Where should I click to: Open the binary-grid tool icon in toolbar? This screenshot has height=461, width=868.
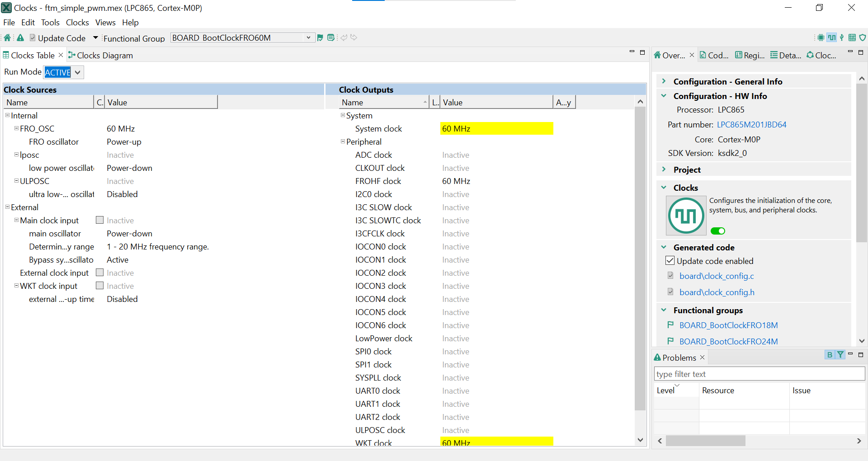tap(852, 38)
